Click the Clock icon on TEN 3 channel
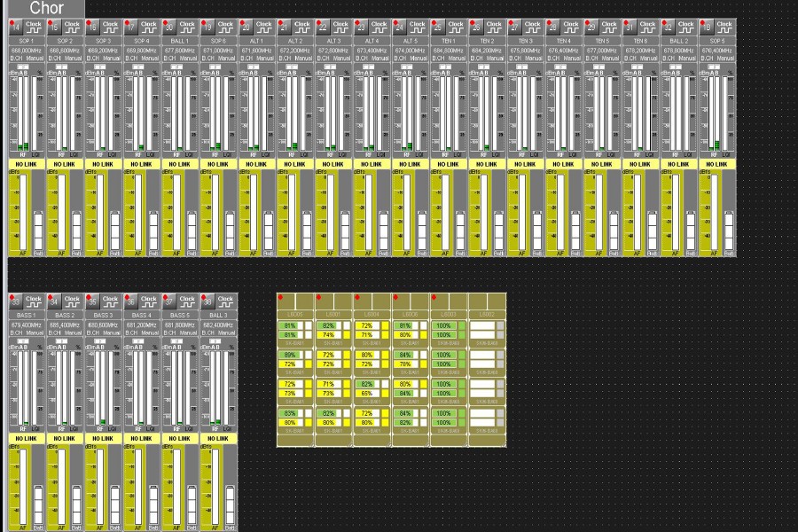Image resolution: width=798 pixels, height=532 pixels. point(532,27)
